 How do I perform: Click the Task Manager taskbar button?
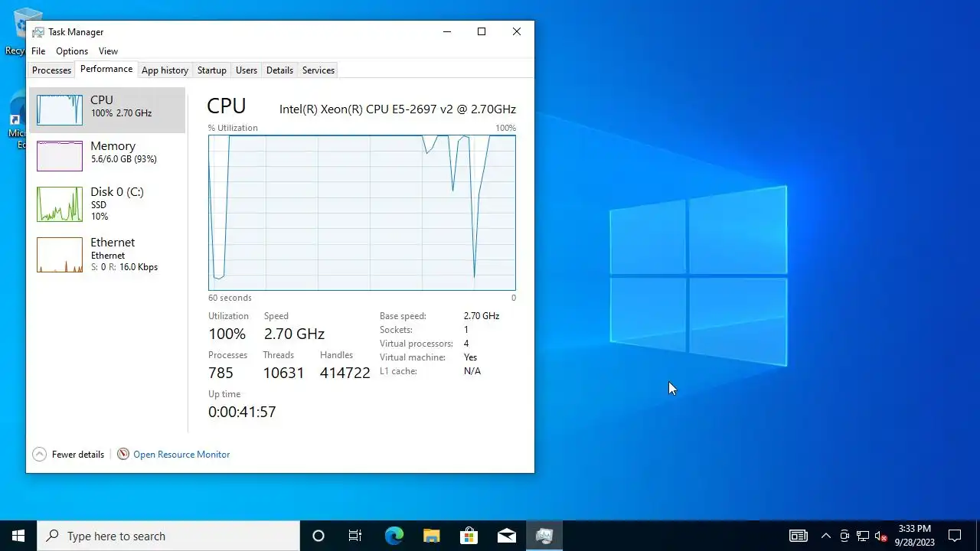point(544,536)
